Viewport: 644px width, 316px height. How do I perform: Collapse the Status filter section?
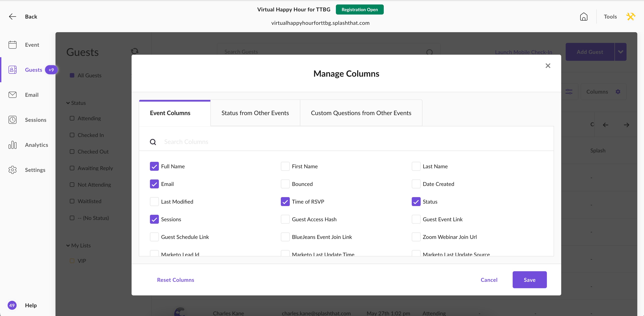pyautogui.click(x=68, y=103)
